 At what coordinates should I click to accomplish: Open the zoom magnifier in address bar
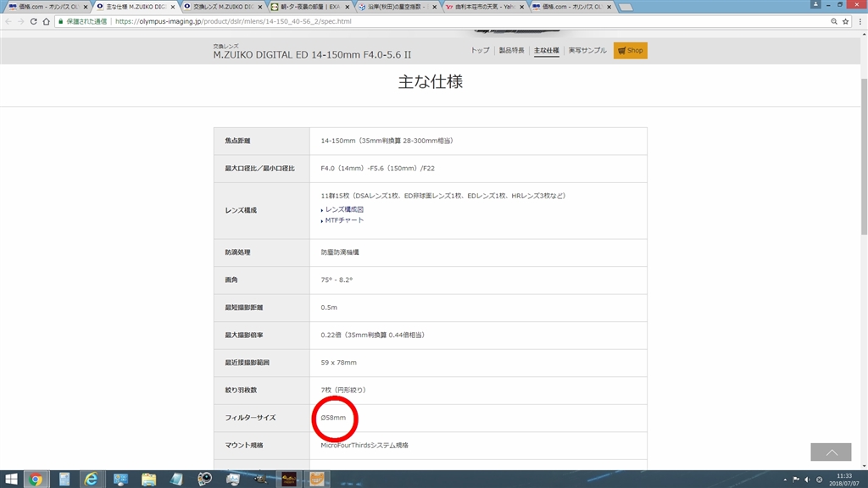(x=834, y=21)
